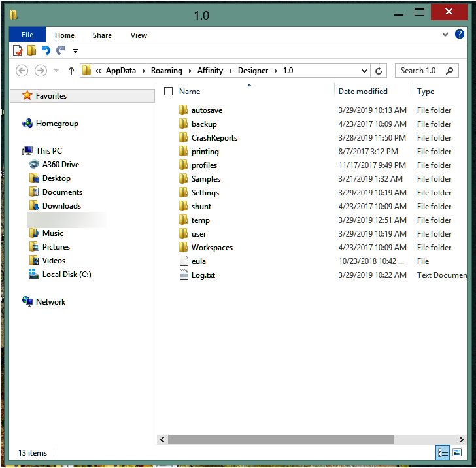Screen dimensions: 476x468
Task: Expand the ribbon with the chevron
Action: [x=445, y=34]
